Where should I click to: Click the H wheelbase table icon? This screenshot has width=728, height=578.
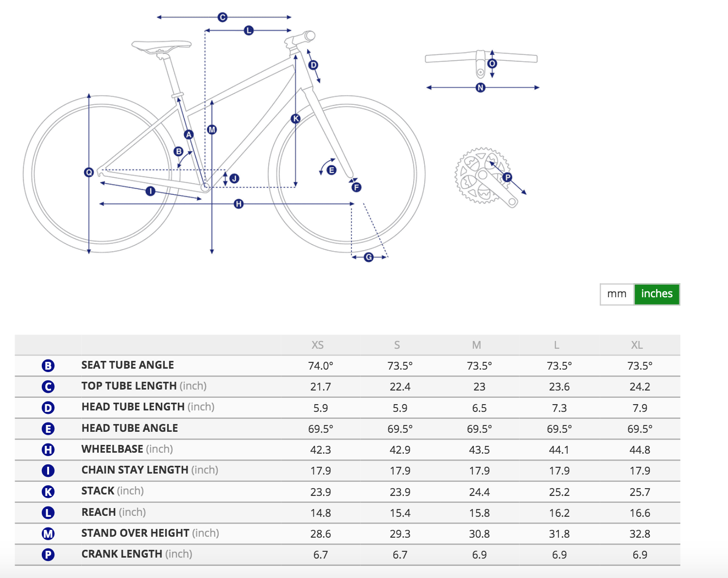[x=48, y=450]
